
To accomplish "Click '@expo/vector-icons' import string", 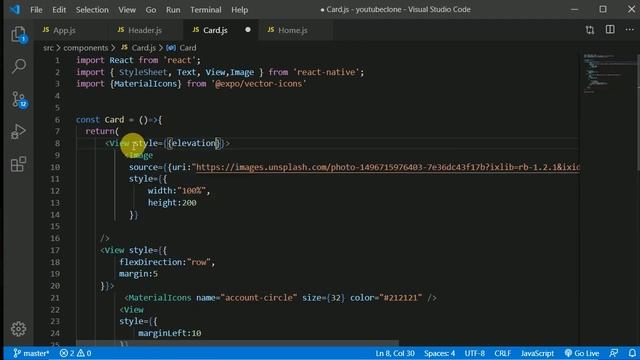I will pyautogui.click(x=259, y=84).
